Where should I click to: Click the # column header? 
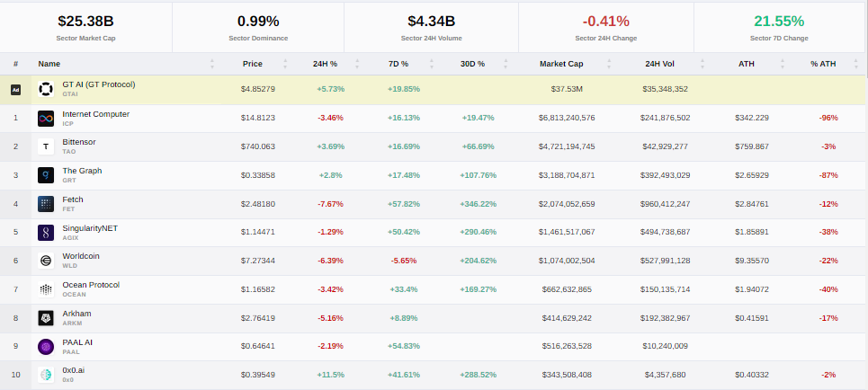pyautogui.click(x=15, y=64)
